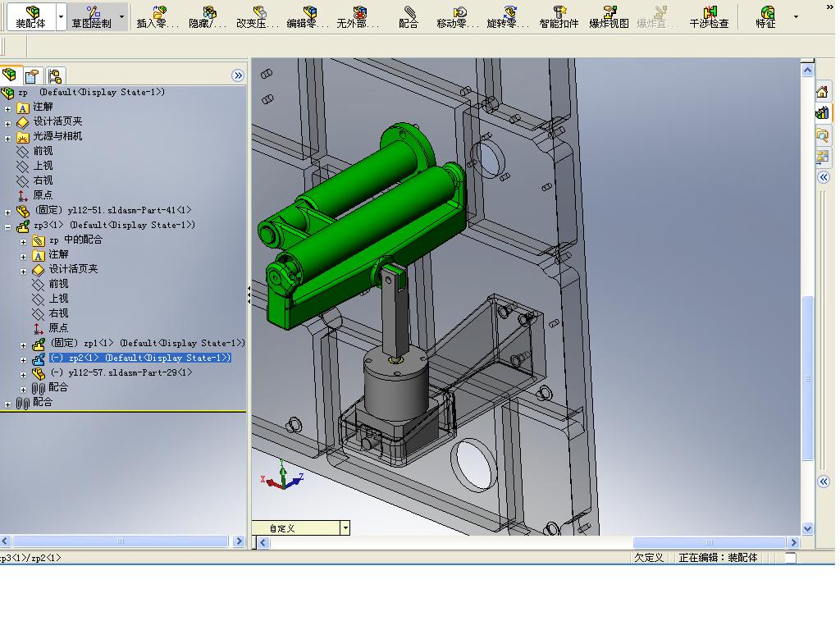This screenshot has width=840, height=630.
Task: Open toolbar overflow arrow after 特征
Action: click(796, 16)
